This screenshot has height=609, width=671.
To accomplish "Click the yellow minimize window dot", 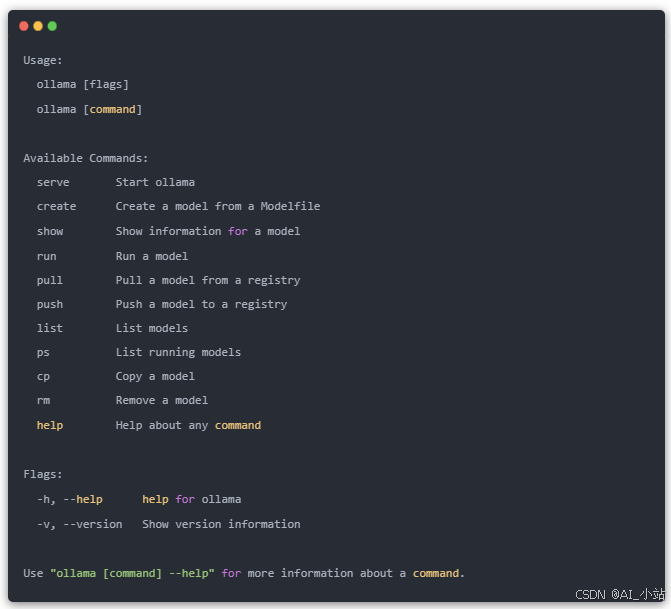I will (38, 27).
